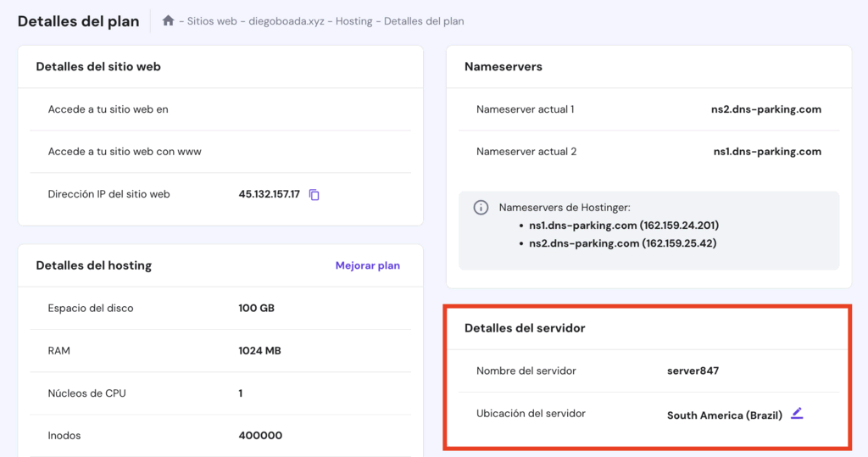The width and height of the screenshot is (868, 457).
Task: Select the 1024 MB RAM value
Action: pos(259,350)
